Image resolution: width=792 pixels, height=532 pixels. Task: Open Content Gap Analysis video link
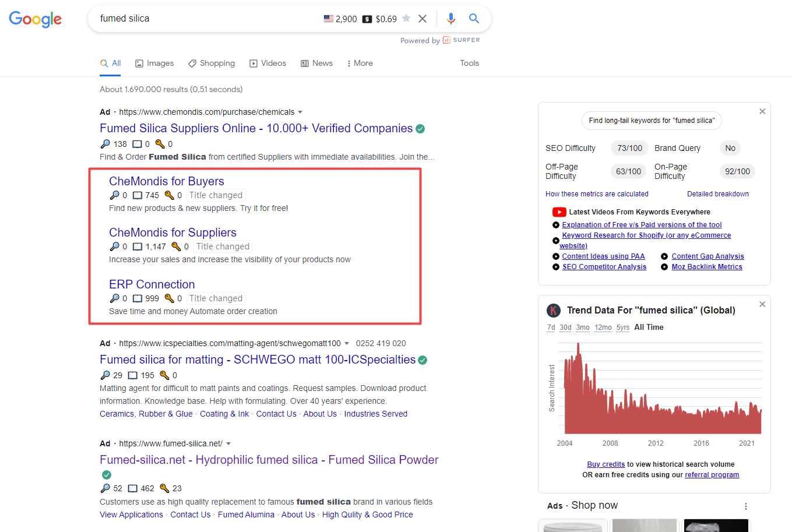tap(707, 256)
